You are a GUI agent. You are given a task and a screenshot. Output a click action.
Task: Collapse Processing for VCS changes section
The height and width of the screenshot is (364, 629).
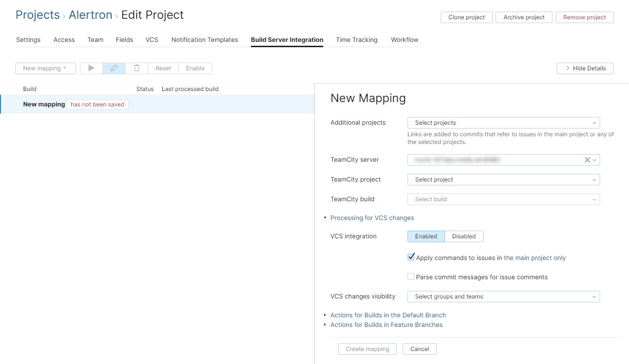pos(372,218)
